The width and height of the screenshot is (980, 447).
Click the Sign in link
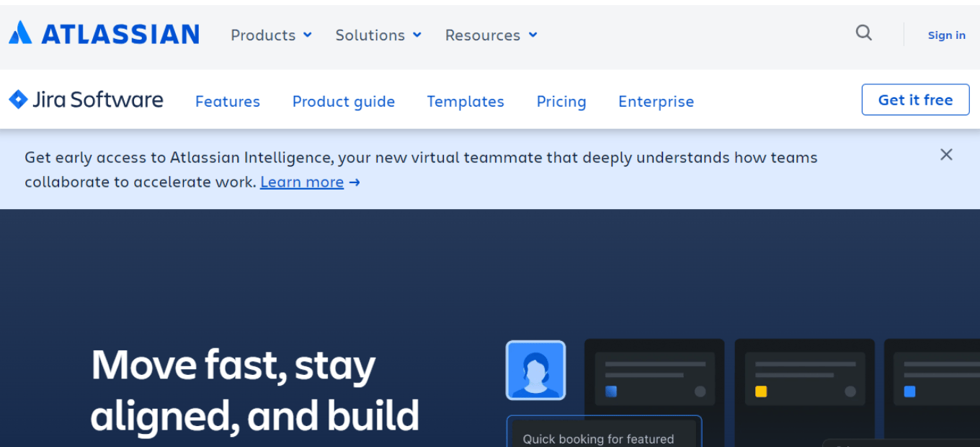(x=946, y=35)
